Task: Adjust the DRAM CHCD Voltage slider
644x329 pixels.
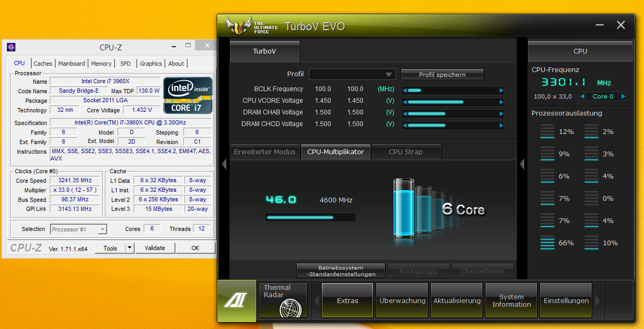Action: pos(453,126)
